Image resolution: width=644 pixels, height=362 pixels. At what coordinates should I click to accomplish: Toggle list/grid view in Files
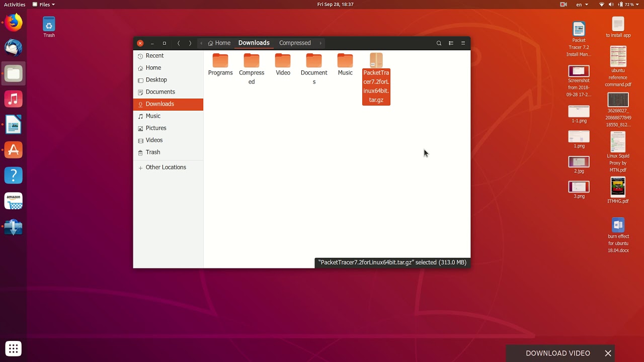(x=451, y=43)
